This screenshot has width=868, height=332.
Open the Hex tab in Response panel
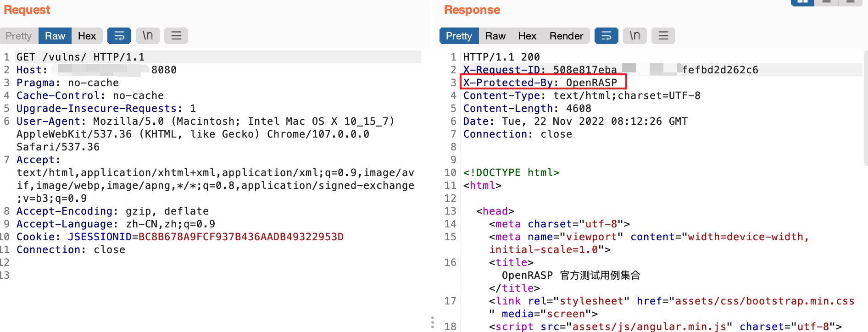[x=527, y=36]
